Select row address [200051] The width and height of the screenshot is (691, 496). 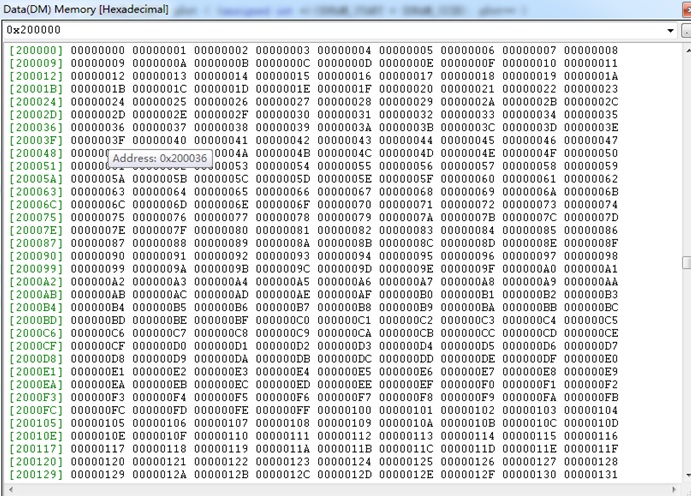point(36,166)
